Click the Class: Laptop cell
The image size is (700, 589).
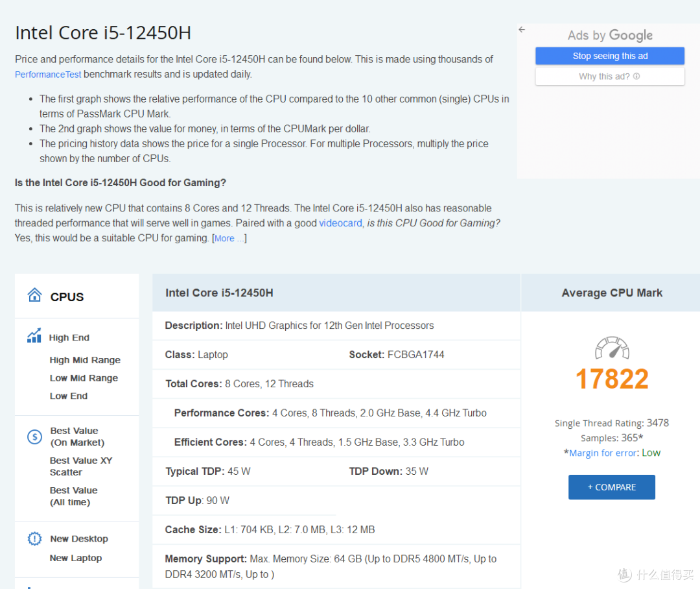pos(196,355)
